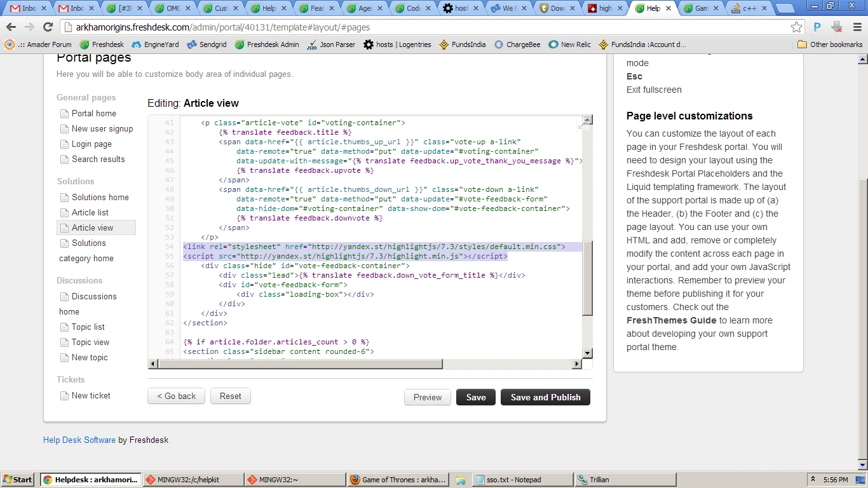868x488 pixels.
Task: Click the browser forward arrow
Action: 29,27
